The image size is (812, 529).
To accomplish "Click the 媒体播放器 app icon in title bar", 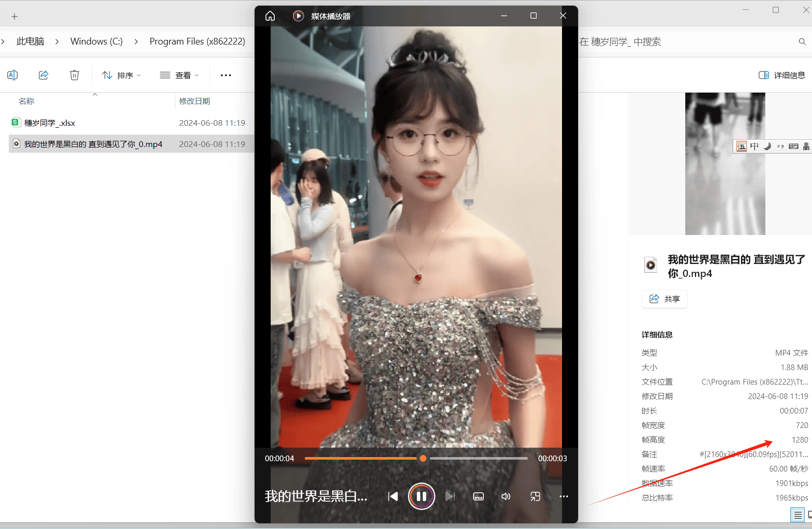I will (298, 16).
